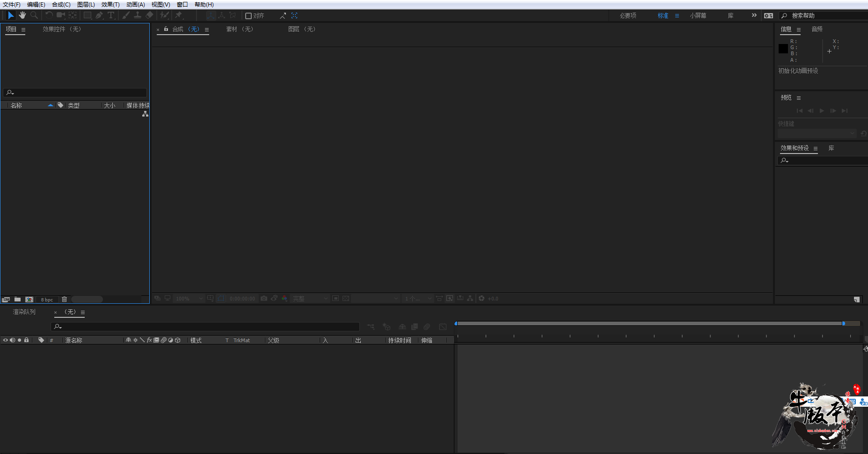Open the 完整 resolution dropdown

[x=310, y=299]
